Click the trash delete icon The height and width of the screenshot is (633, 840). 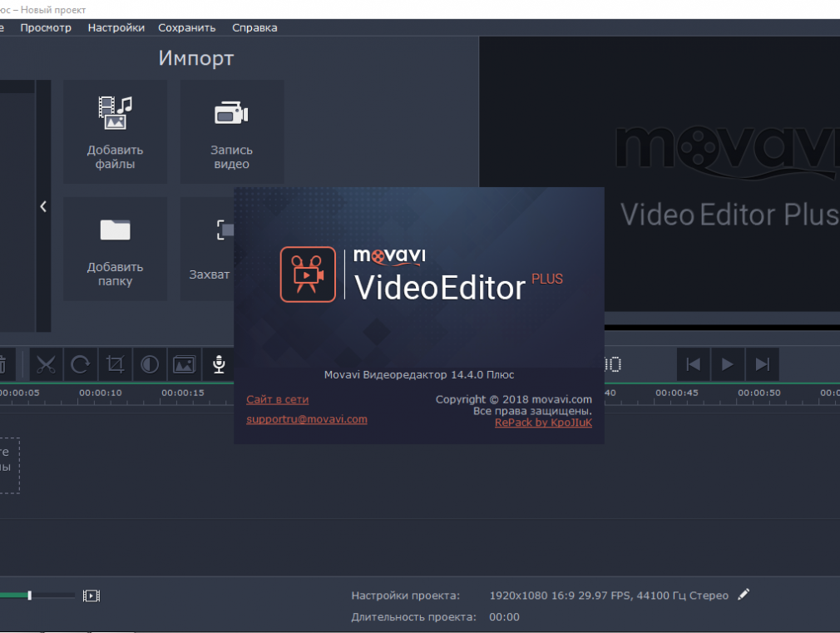tap(2, 364)
